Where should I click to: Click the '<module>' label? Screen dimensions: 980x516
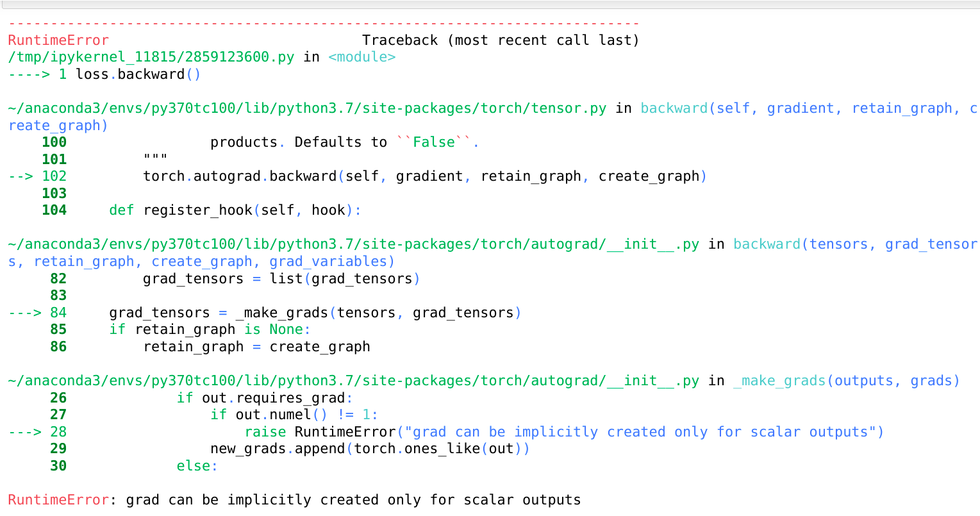(361, 57)
